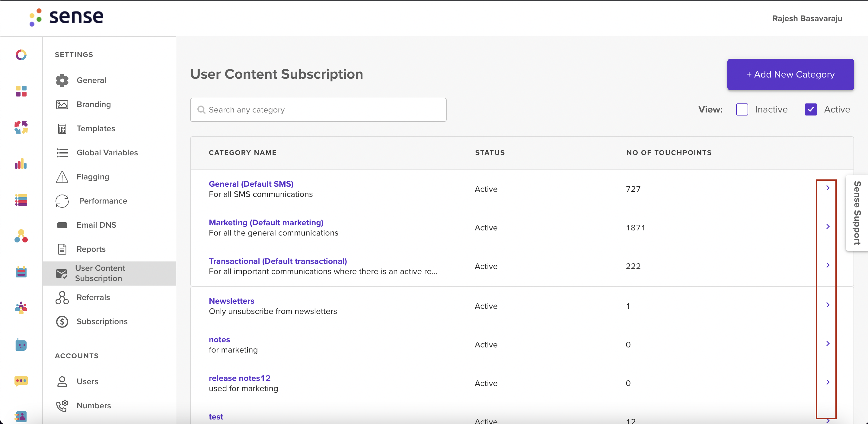Click the Email DNS card icon
This screenshot has height=424, width=868.
(x=62, y=225)
